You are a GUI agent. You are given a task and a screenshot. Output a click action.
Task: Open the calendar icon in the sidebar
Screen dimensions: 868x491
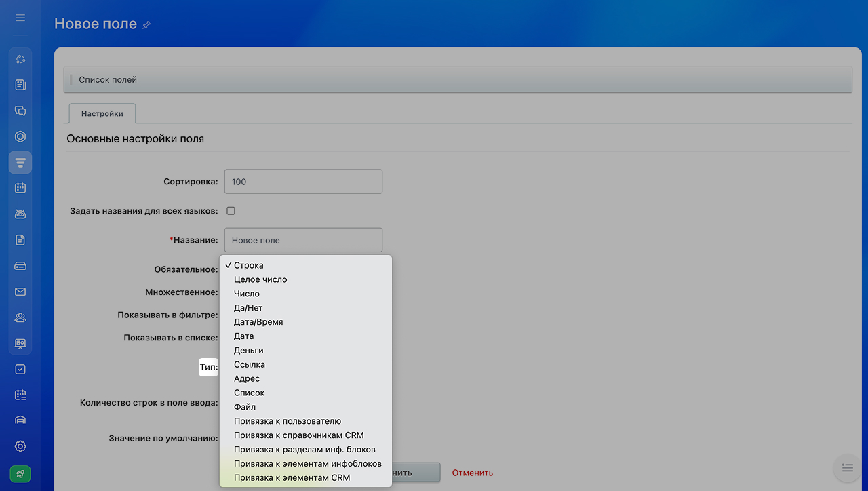20,188
